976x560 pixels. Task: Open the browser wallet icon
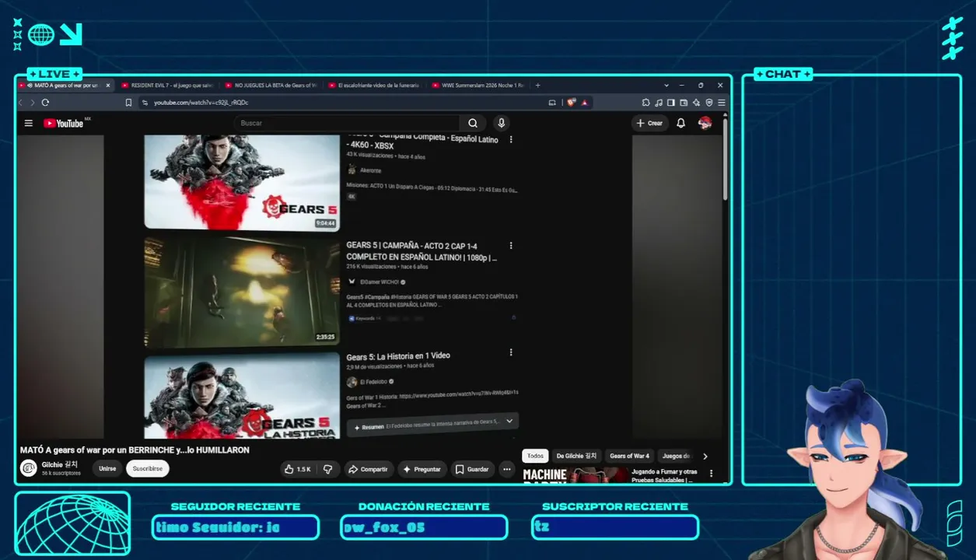684,102
